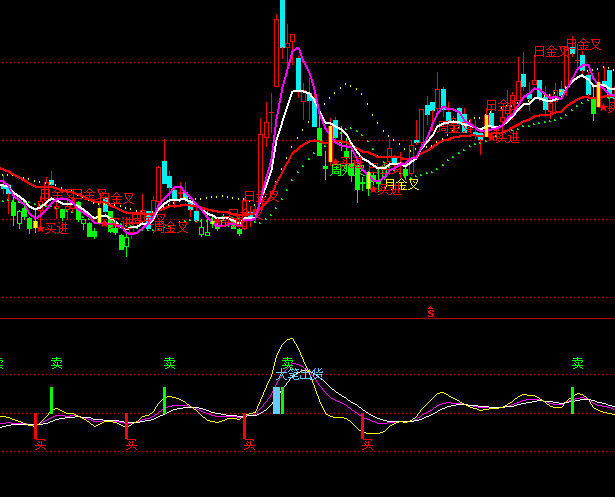The image size is (615, 497).
Task: Select the first full green 卖 marker at left
Action: (57, 362)
